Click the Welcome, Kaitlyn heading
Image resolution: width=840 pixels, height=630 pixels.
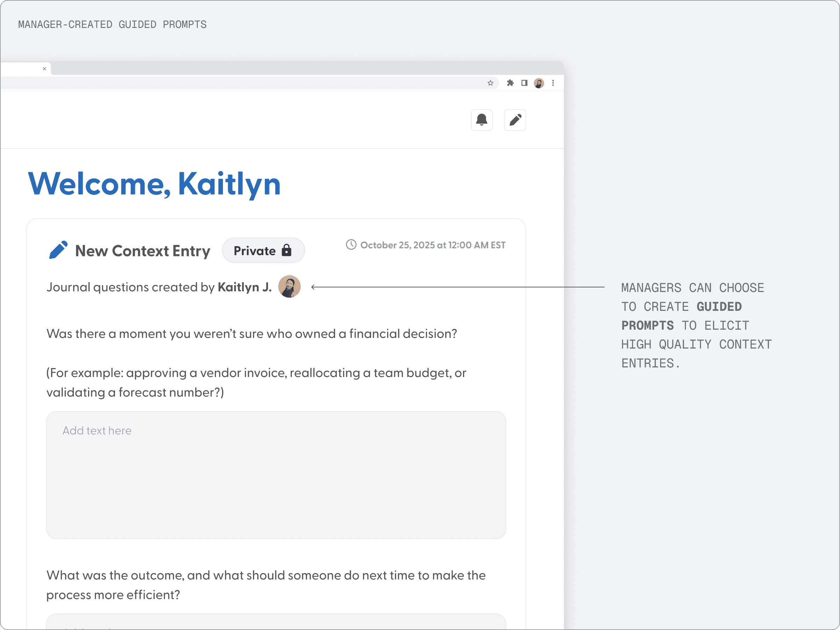(x=154, y=184)
